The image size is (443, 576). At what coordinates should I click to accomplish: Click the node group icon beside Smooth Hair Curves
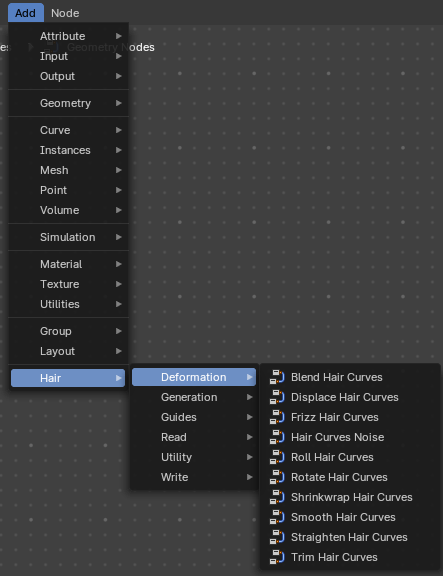(277, 517)
